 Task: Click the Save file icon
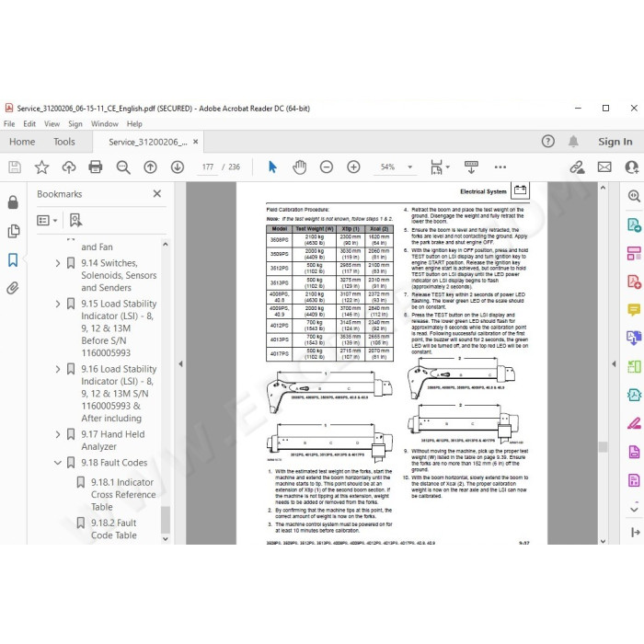coord(15,167)
